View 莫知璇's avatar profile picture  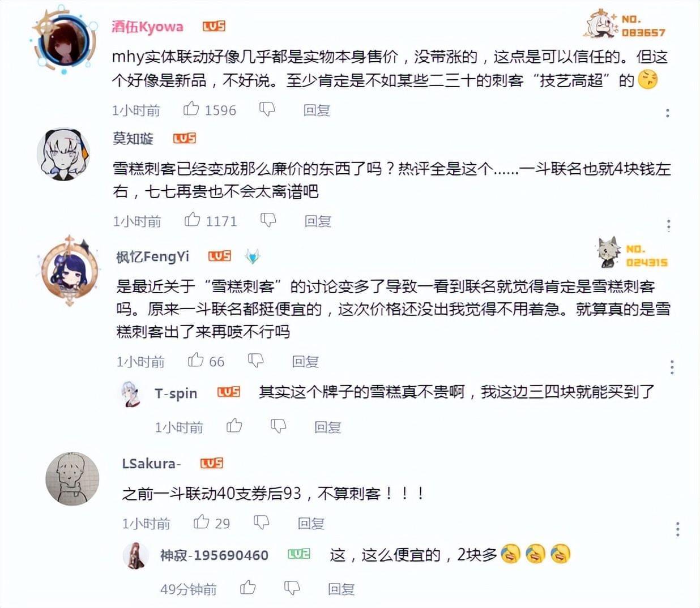point(63,154)
